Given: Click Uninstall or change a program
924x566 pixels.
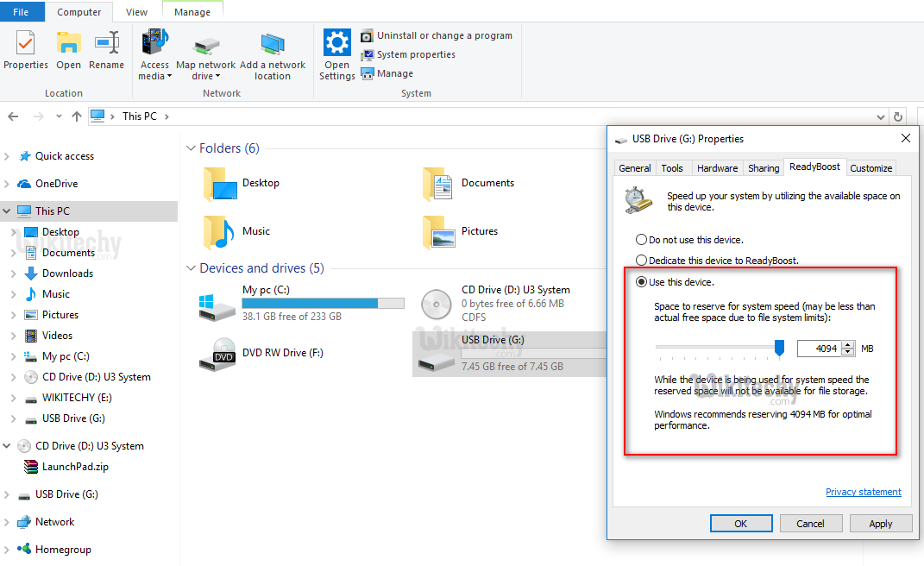Looking at the screenshot, I should pos(443,35).
